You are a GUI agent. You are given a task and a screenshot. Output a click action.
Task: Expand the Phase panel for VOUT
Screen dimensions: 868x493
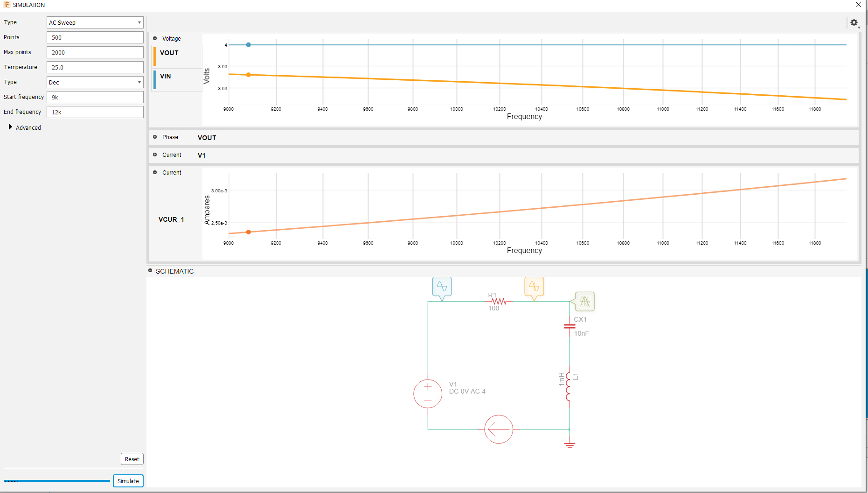tap(154, 137)
